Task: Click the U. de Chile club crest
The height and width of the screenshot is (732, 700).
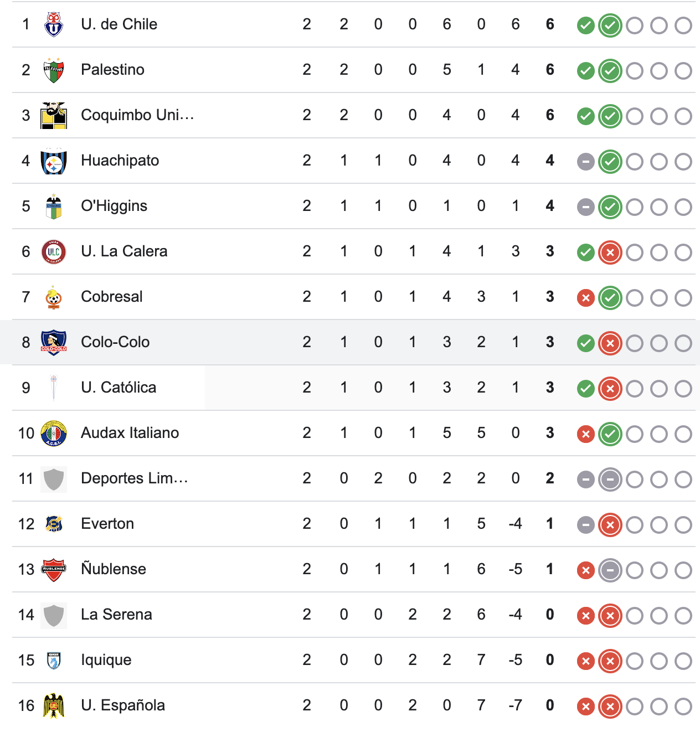Action: point(54,25)
